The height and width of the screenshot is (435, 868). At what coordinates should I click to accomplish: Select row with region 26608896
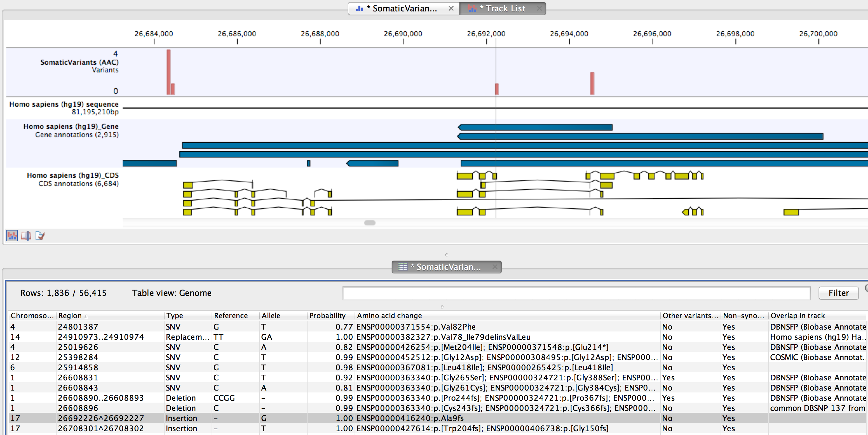437,408
